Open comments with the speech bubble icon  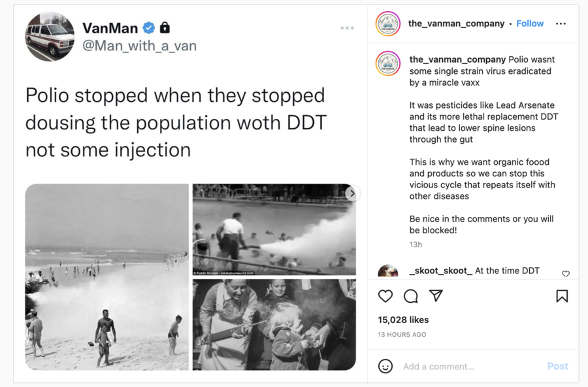point(411,296)
